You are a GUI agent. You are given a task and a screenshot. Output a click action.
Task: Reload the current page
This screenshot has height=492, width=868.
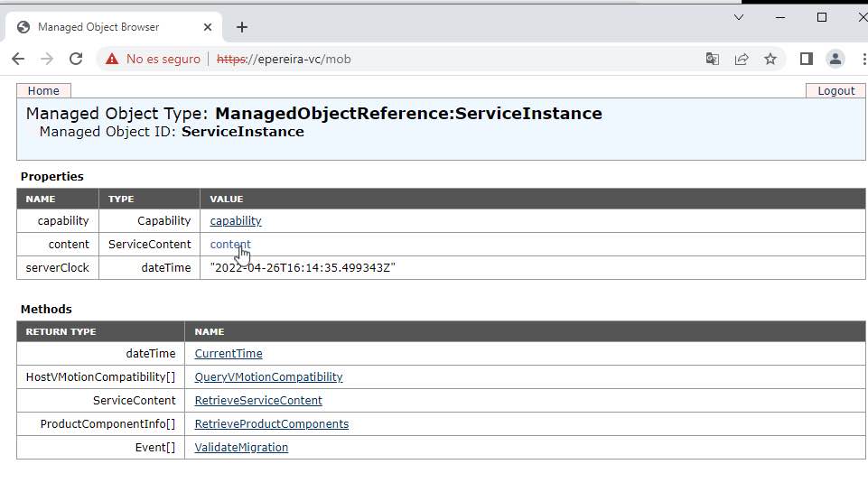click(76, 59)
